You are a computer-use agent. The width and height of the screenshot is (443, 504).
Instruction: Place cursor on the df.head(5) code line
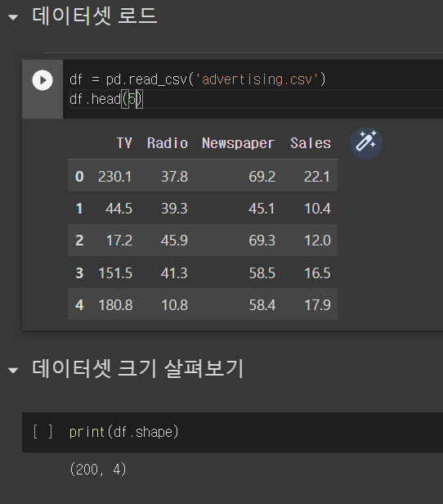point(106,99)
